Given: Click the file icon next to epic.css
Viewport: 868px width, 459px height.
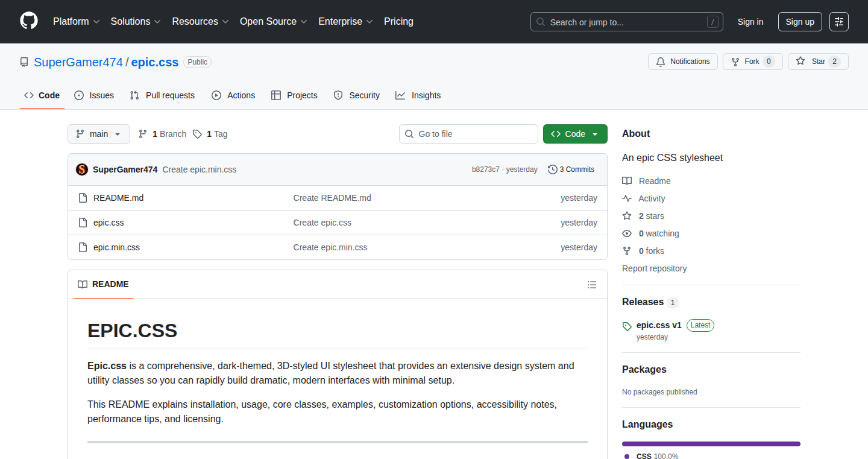Looking at the screenshot, I should pos(83,223).
